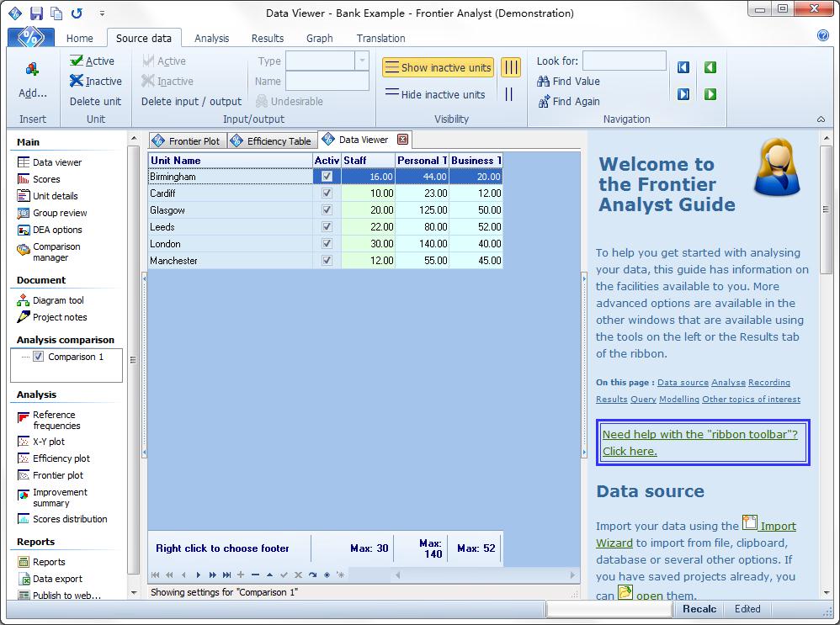Open the Import Wizard icon in guide
840x625 pixels.
tap(750, 523)
